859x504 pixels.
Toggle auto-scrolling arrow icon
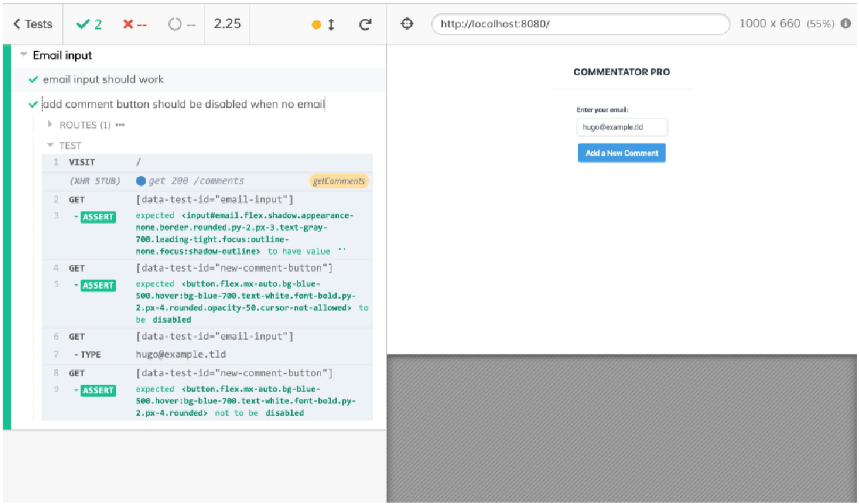coord(331,25)
